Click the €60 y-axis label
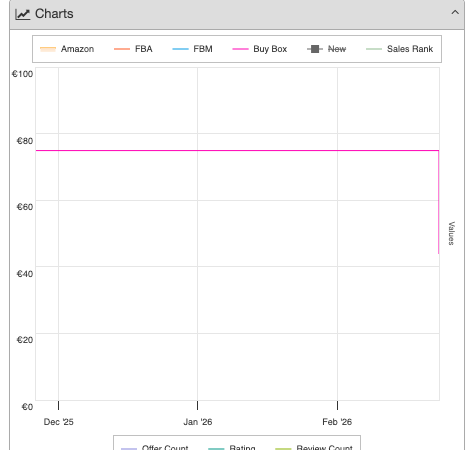The image size is (474, 450). tap(25, 207)
